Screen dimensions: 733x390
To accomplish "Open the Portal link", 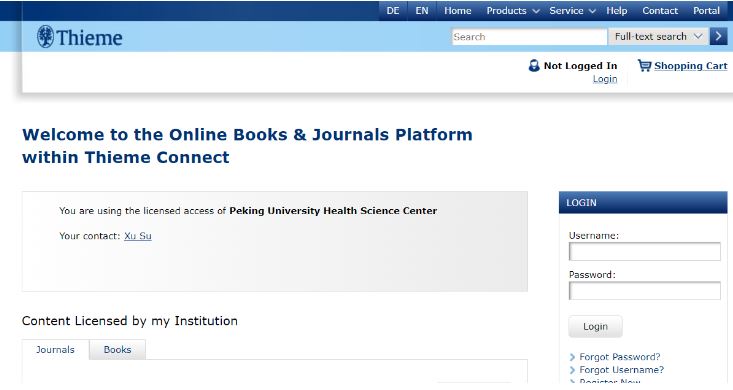I will tap(706, 11).
